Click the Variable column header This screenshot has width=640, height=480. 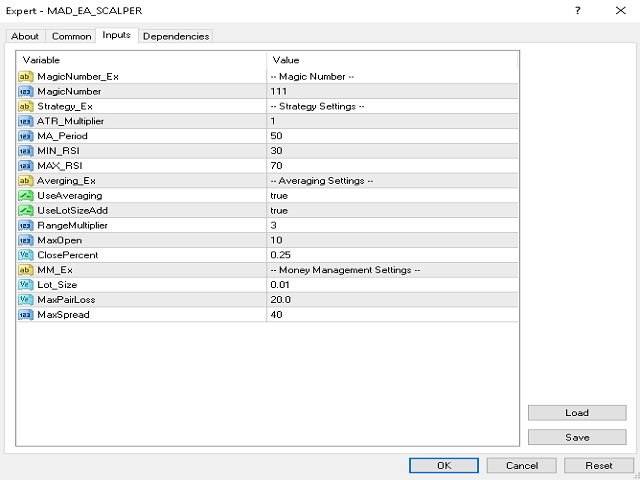click(x=141, y=60)
